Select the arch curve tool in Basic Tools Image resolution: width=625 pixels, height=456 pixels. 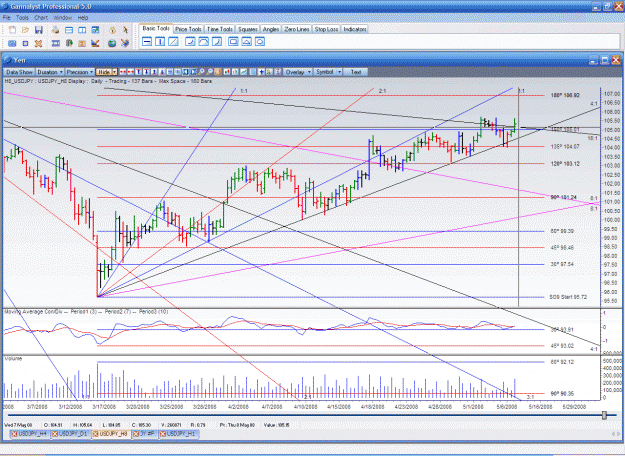[x=204, y=41]
